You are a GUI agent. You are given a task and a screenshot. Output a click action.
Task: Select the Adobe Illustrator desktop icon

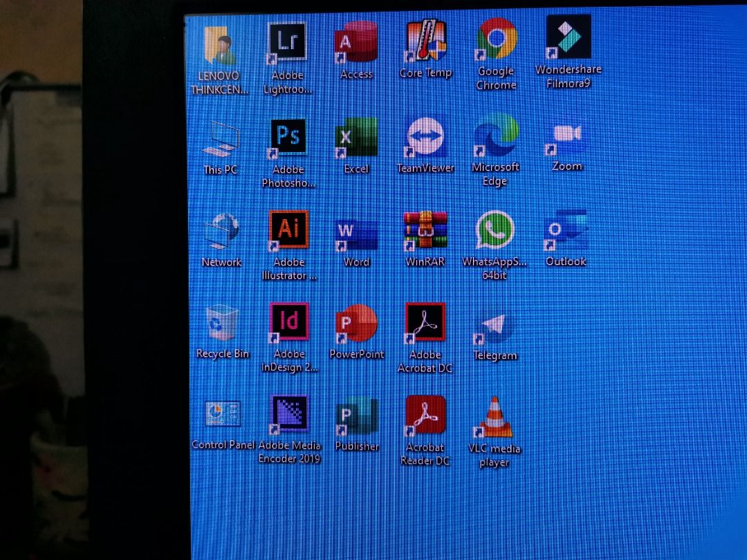coord(288,230)
